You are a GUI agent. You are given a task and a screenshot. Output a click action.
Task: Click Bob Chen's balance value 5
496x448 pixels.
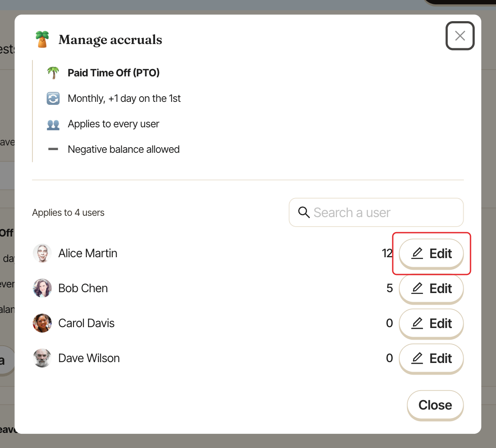[390, 288]
